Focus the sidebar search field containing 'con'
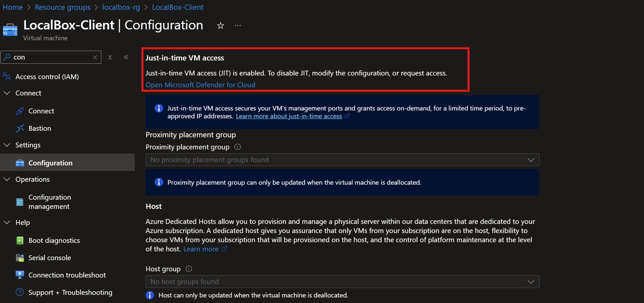Viewport: 644px width, 303px height. (51, 57)
